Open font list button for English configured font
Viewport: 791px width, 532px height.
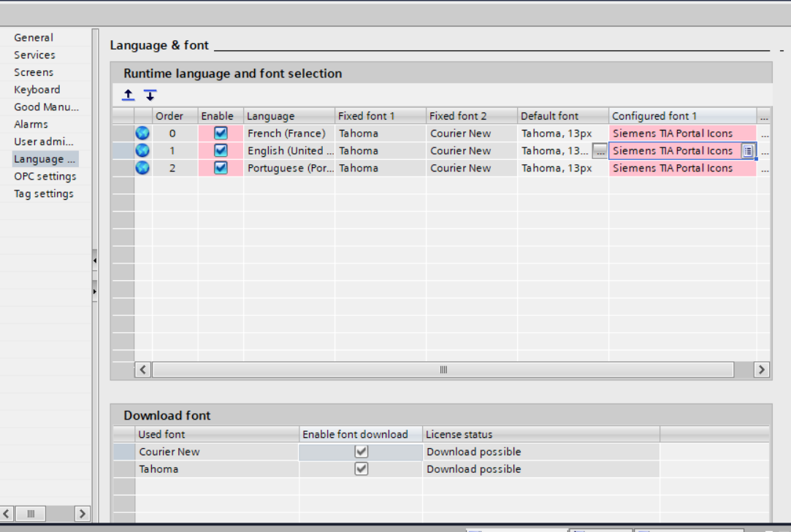(x=748, y=151)
